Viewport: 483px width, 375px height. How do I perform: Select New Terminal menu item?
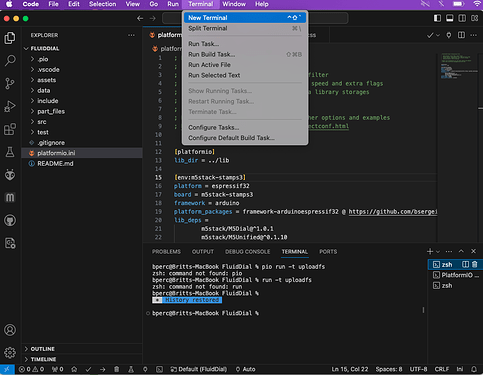point(244,18)
